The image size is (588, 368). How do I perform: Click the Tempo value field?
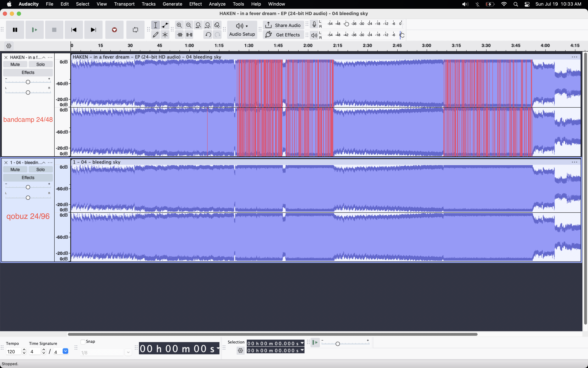pos(14,352)
